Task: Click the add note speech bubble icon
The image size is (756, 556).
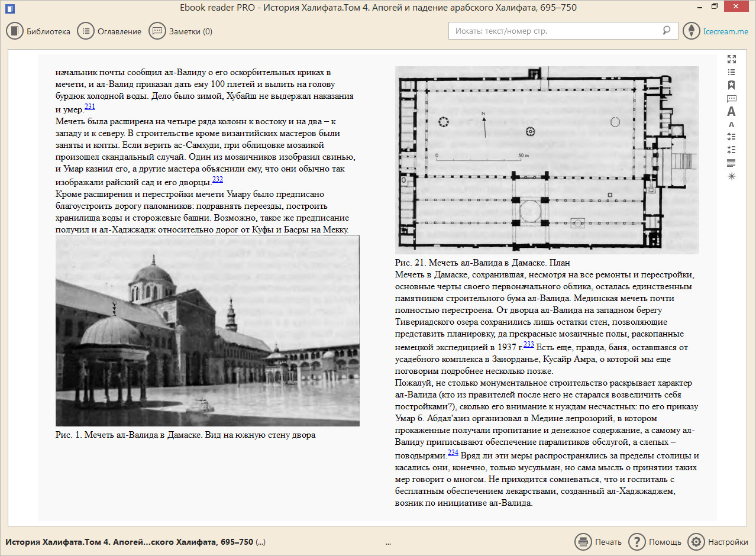Action: point(732,98)
